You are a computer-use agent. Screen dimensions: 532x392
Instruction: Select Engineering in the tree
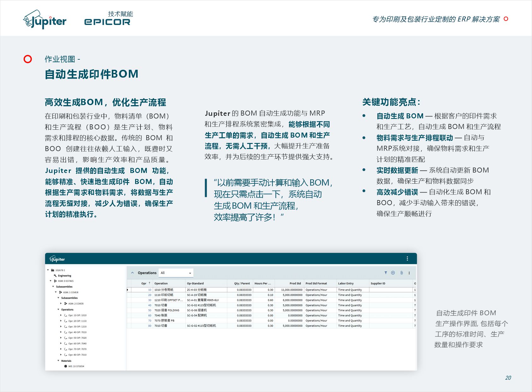pos(65,276)
